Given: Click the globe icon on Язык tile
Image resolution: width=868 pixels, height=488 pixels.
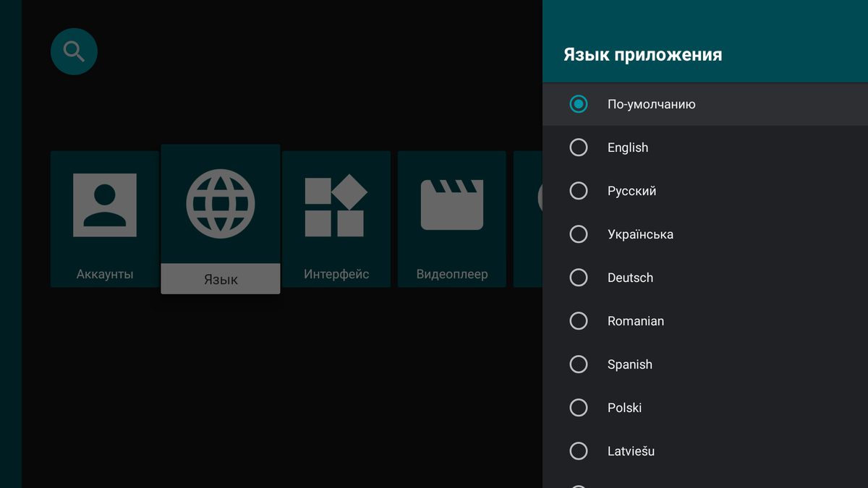Looking at the screenshot, I should pos(221,205).
